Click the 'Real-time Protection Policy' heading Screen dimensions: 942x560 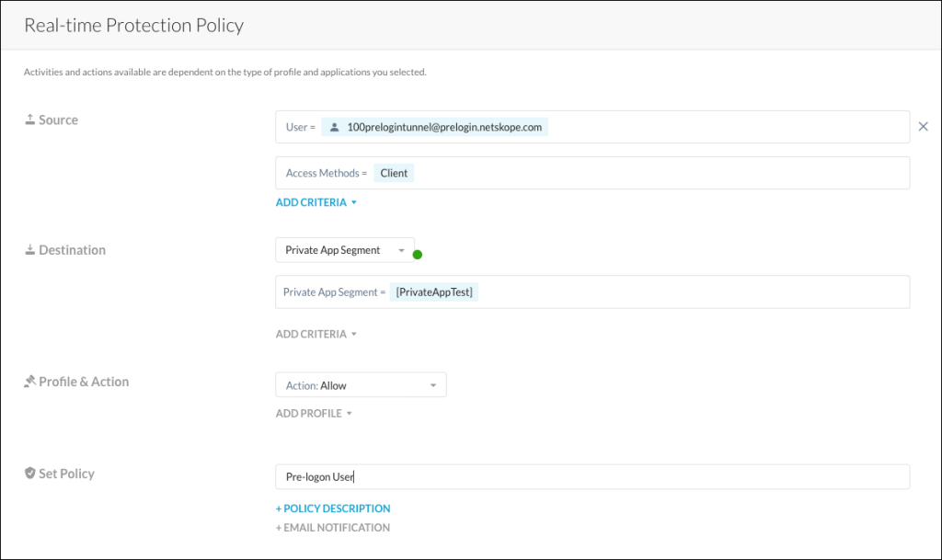pos(134,25)
